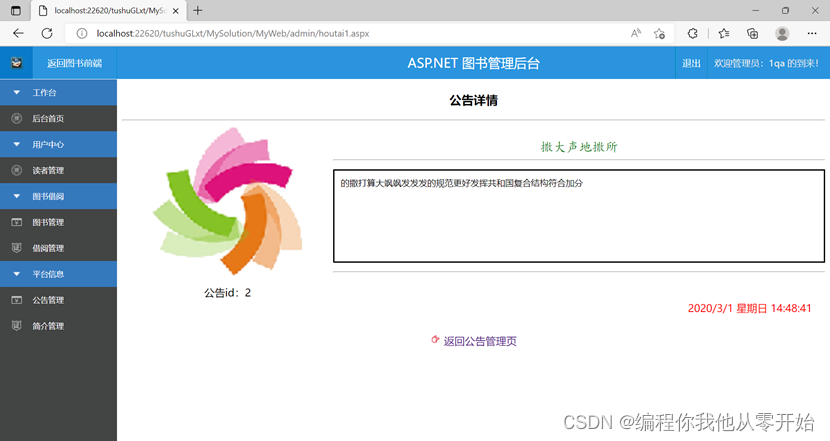Click the icon beside 图书管理
Viewport: 830px width, 441px height.
(x=17, y=222)
